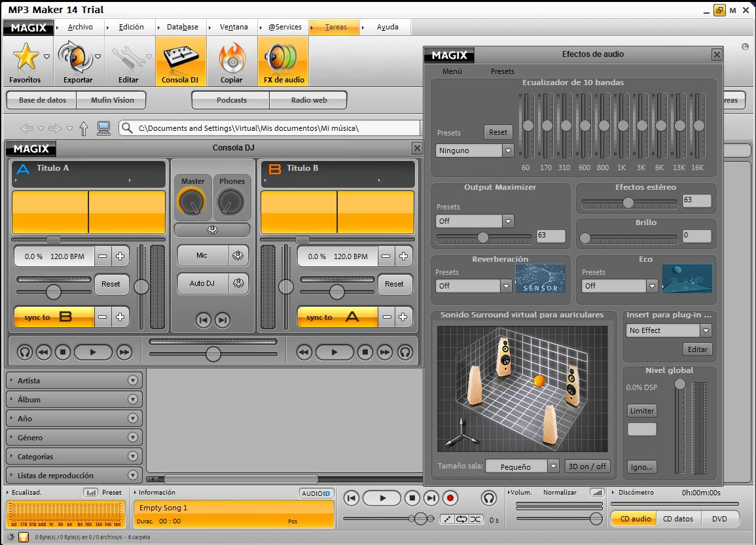Toggle the Consola DJ toolbar icon
This screenshot has height=545, width=756.
point(180,62)
